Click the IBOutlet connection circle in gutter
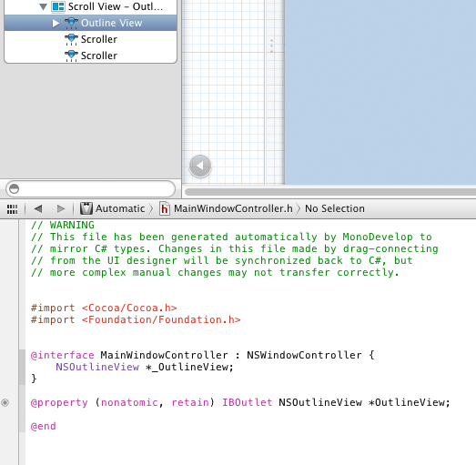The width and height of the screenshot is (476, 465). click(x=5, y=403)
